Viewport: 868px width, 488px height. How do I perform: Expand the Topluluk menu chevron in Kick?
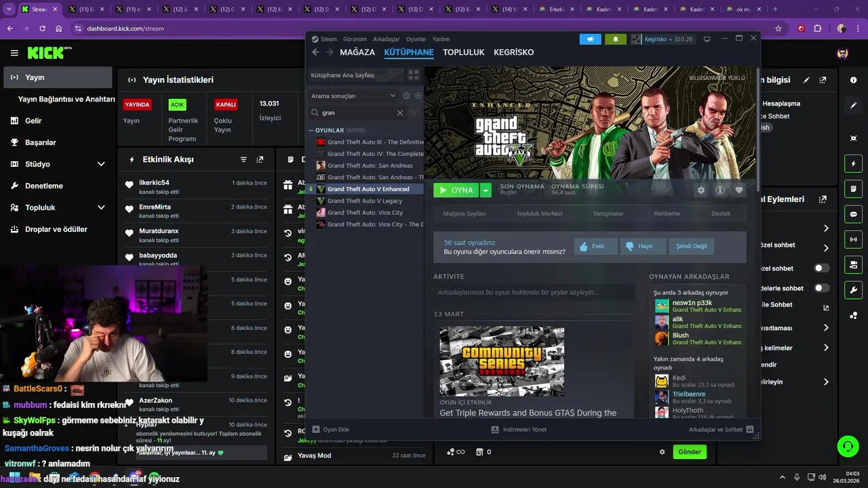tap(101, 207)
